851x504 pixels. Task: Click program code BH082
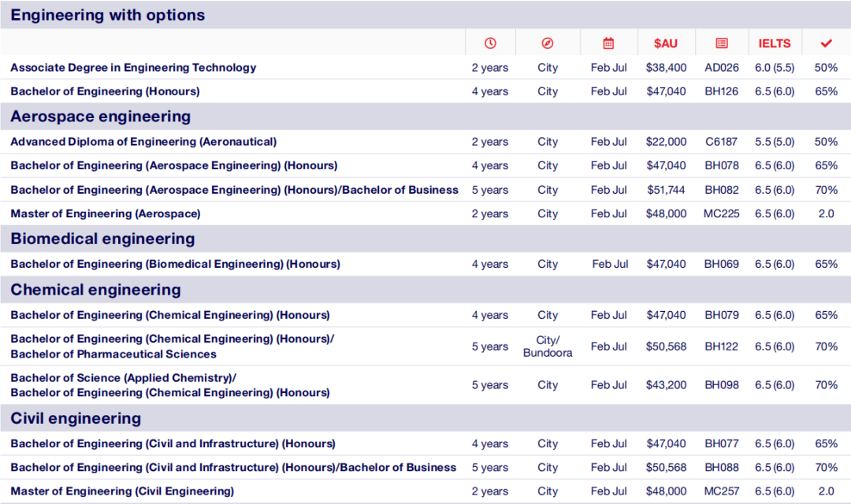point(721,191)
